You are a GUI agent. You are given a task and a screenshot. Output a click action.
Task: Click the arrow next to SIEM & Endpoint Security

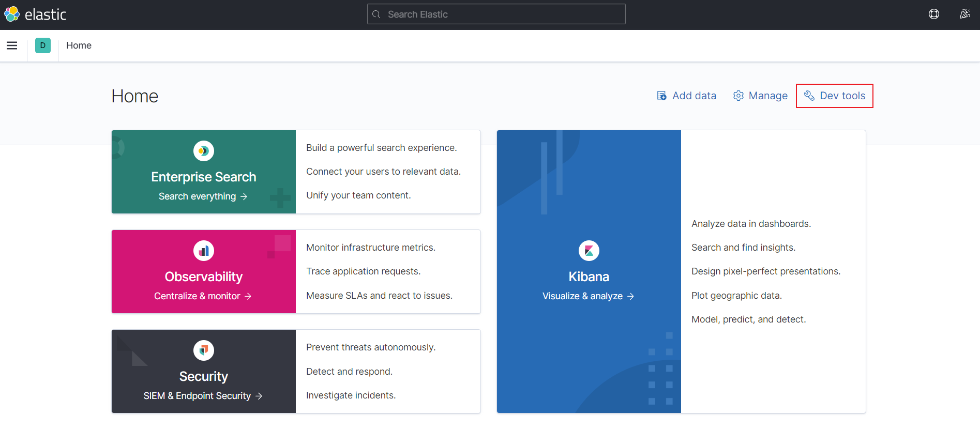(x=259, y=396)
